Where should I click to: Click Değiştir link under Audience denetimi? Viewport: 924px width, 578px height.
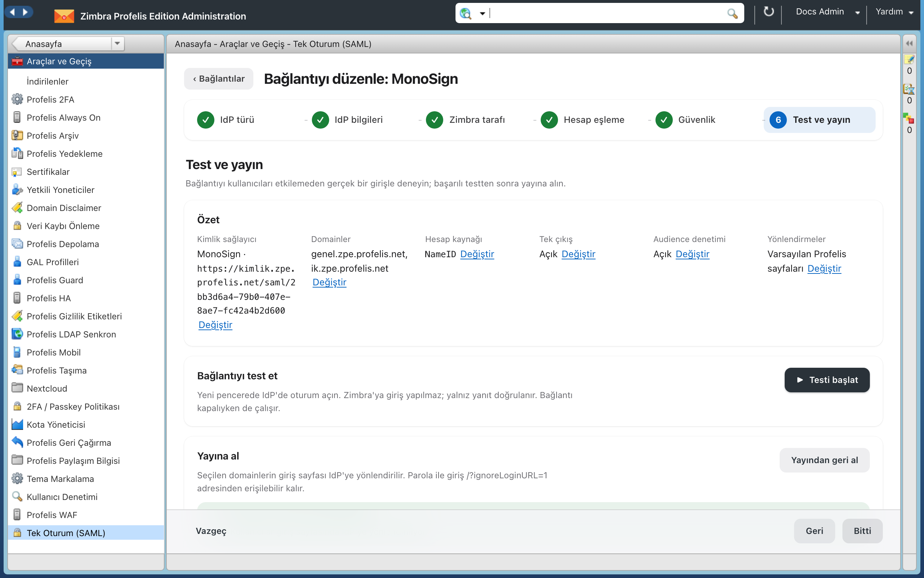(x=692, y=254)
